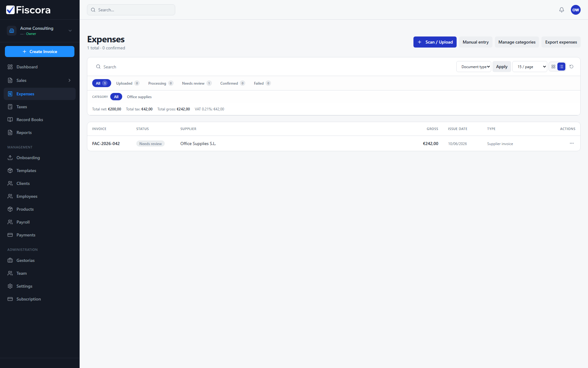Image resolution: width=588 pixels, height=368 pixels.
Task: Open Manage categories
Action: click(517, 42)
